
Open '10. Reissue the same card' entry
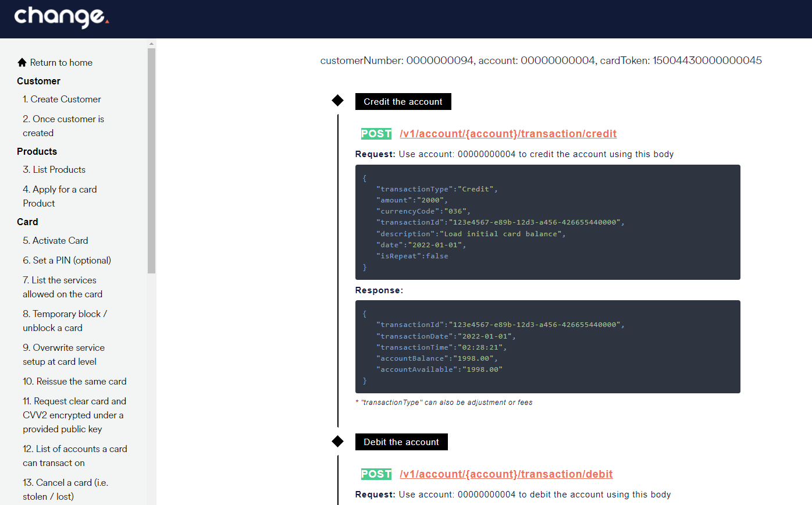(74, 381)
